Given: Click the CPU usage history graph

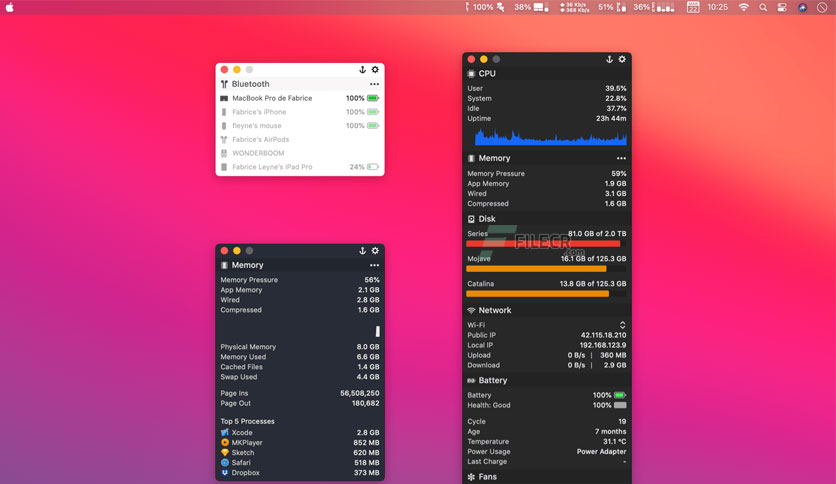Looking at the screenshot, I should (550, 137).
